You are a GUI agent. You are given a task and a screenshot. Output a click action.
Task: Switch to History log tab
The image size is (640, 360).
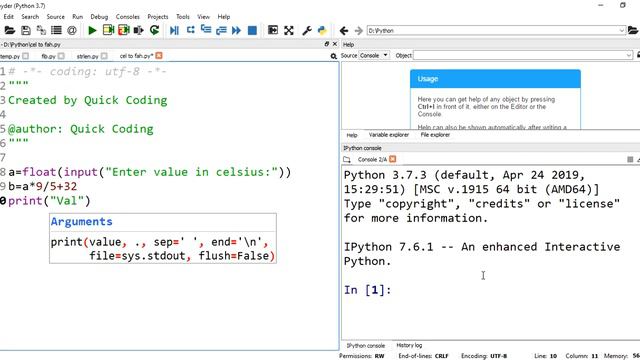coord(409,345)
